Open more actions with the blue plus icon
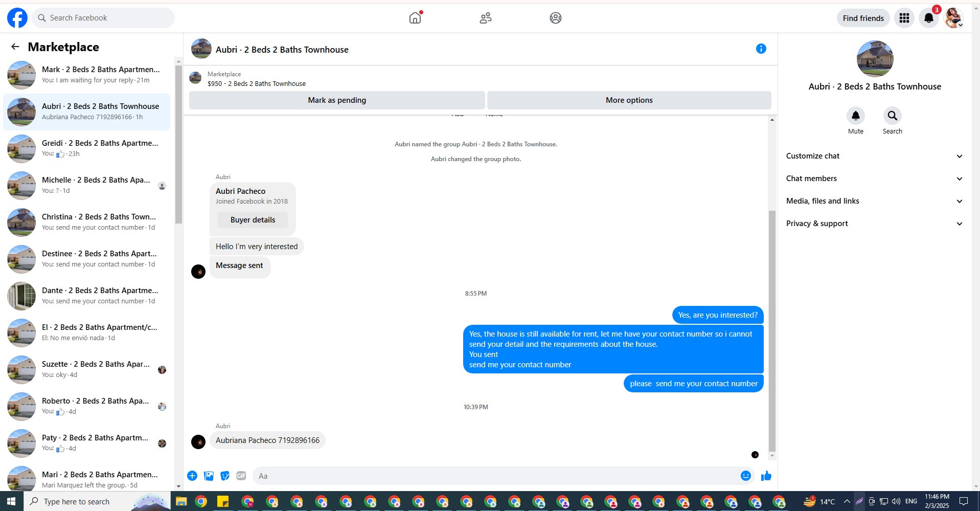Viewport: 980px width, 511px height. coord(192,476)
